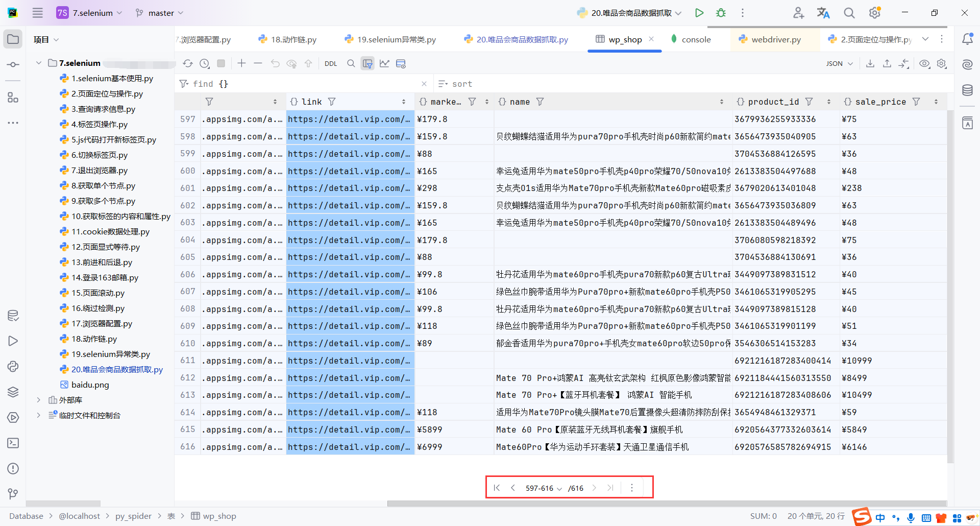Go to the first page of results
Screen dimensions: 980x526
(x=497, y=488)
